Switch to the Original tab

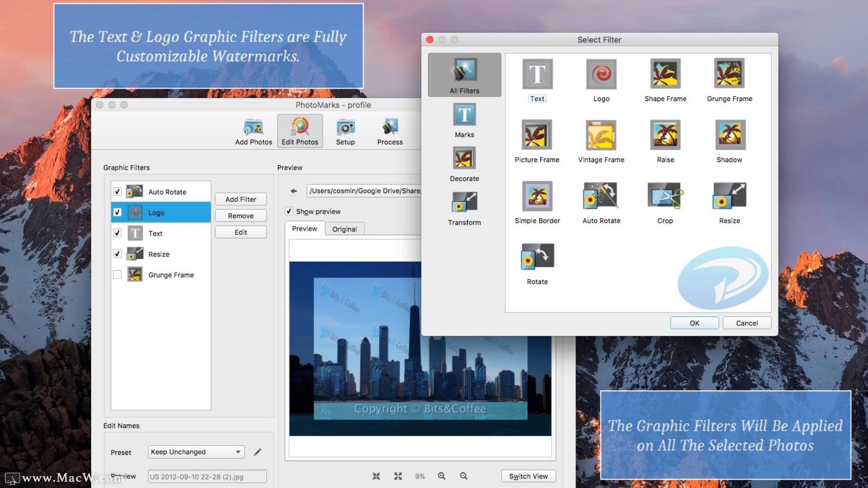(344, 229)
